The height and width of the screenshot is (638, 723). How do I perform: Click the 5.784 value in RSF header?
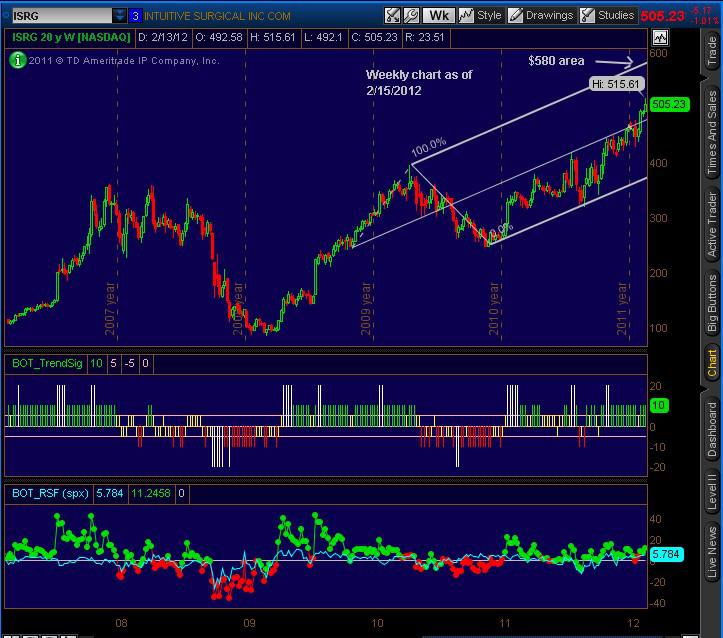(x=110, y=493)
